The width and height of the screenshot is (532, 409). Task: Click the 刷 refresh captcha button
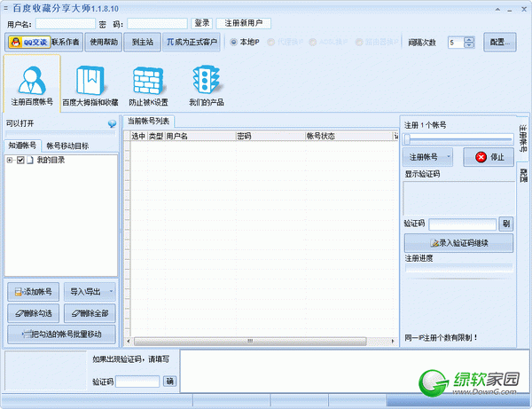(x=506, y=224)
